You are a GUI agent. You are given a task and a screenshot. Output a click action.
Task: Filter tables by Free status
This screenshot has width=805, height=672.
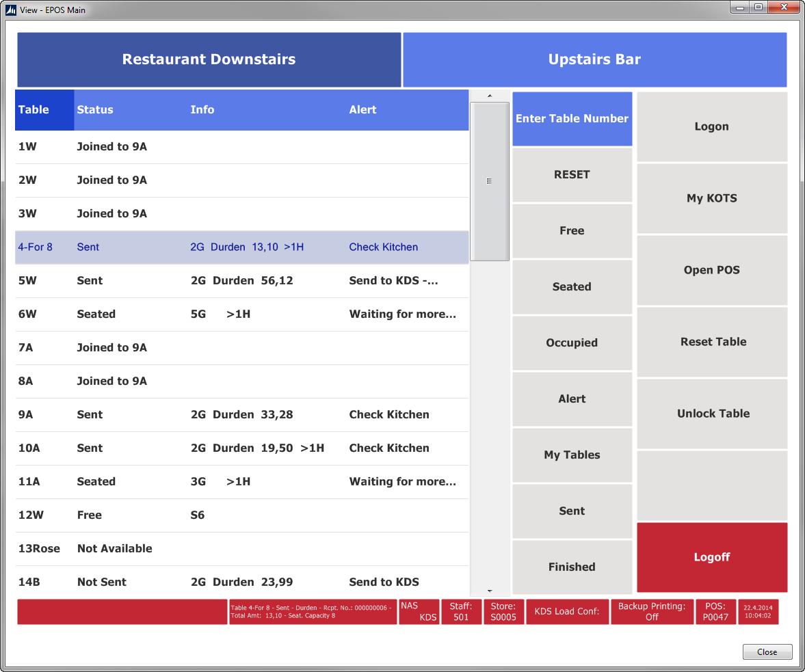click(x=572, y=231)
